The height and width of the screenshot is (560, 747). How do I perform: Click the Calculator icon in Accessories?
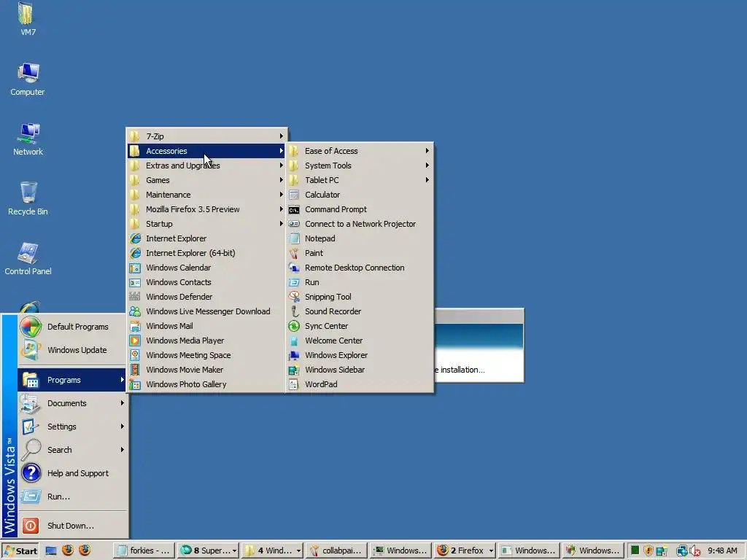[x=294, y=195]
